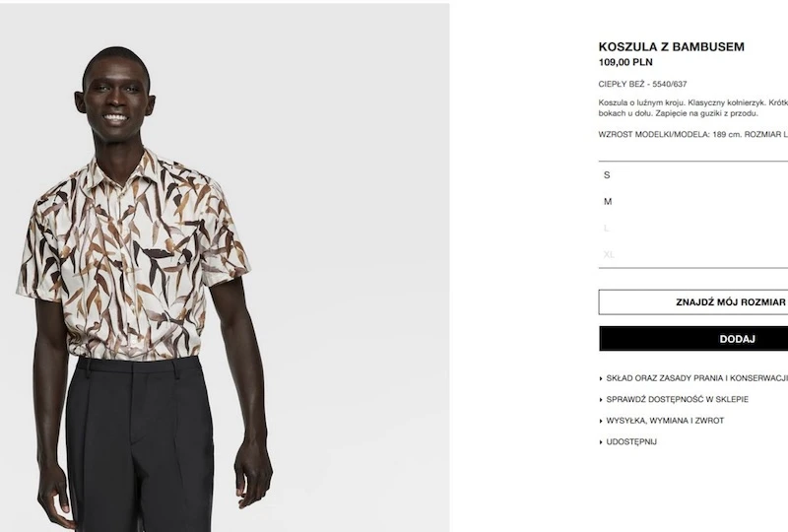Image resolution: width=788 pixels, height=532 pixels.
Task: Click the arrow icon beside UDOSTĘPNIJ
Action: pos(601,442)
